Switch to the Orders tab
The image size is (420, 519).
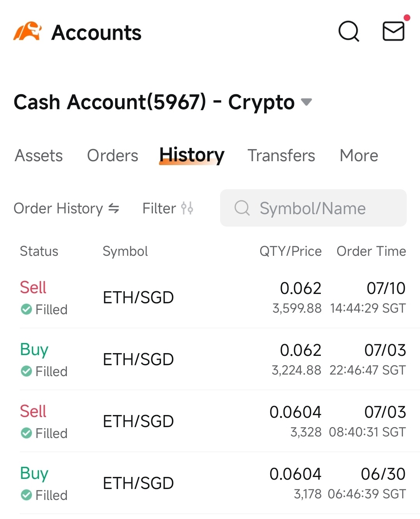coord(112,155)
